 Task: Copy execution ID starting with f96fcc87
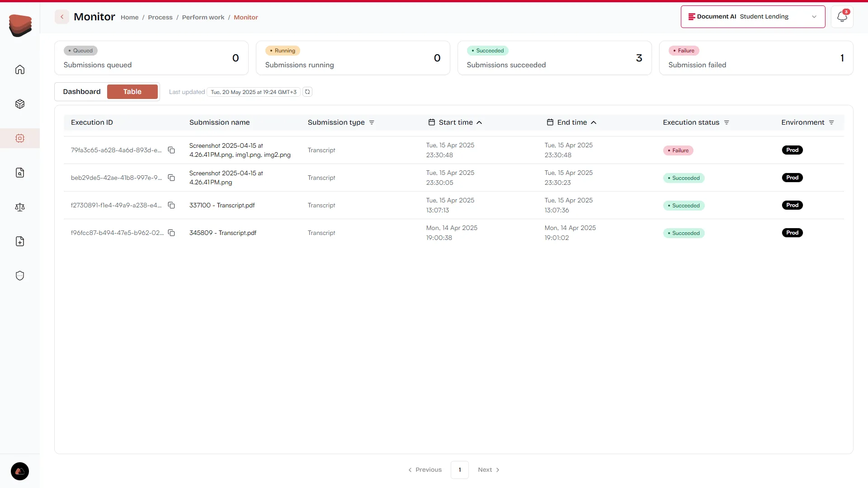(x=171, y=233)
